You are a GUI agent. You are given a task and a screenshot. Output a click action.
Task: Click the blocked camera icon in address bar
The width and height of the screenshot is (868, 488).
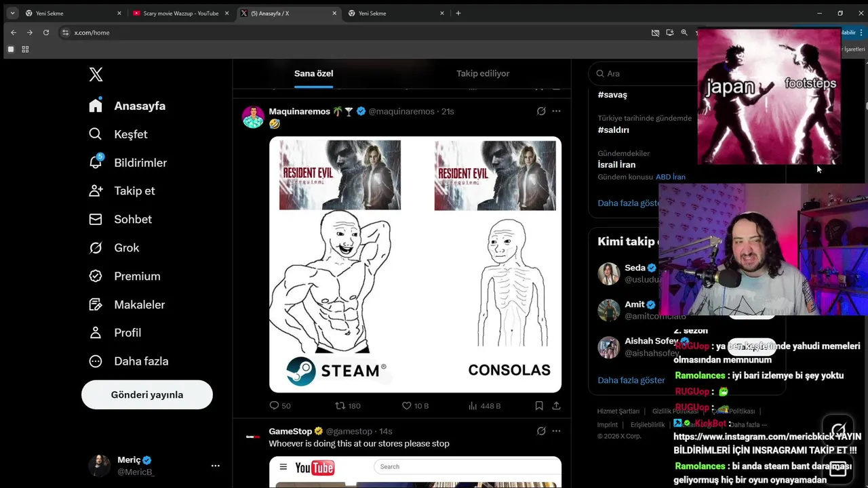[655, 33]
